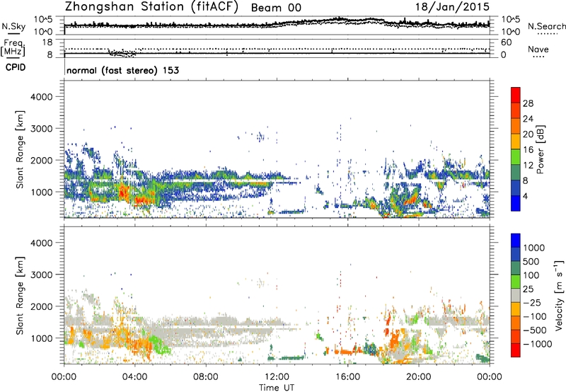This screenshot has width=566, height=392.
Task: Click the 04:00 time axis label
Action: [x=134, y=377]
